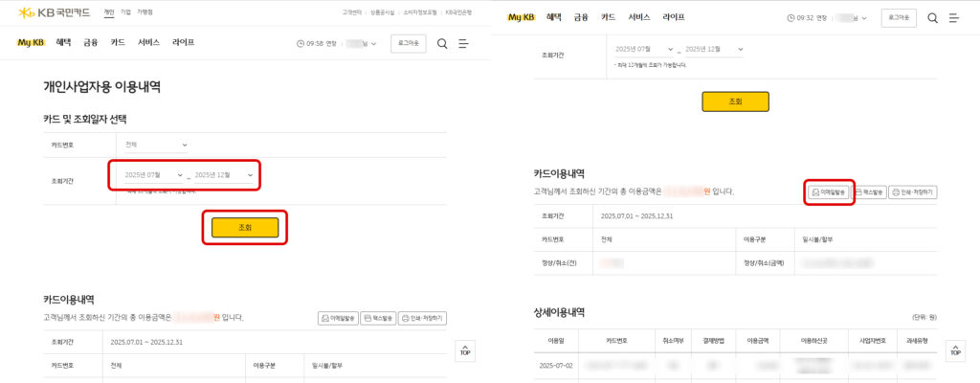Image resolution: width=980 pixels, height=383 pixels.
Task: Open 소비자정보포털 link in top bar
Action: tap(420, 12)
